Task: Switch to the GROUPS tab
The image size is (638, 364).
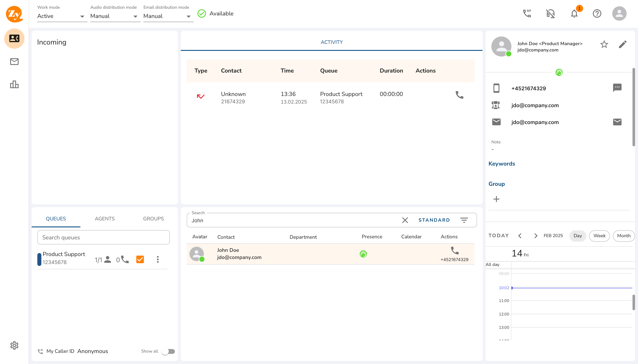Action: coord(153,219)
